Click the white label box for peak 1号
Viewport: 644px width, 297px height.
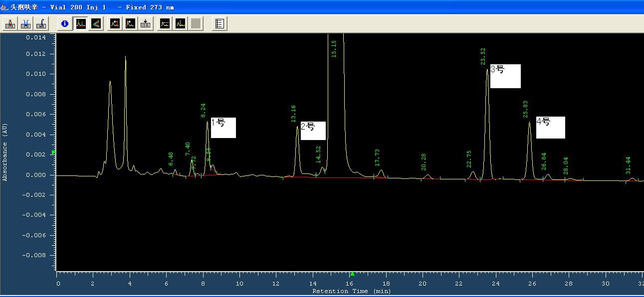point(223,128)
